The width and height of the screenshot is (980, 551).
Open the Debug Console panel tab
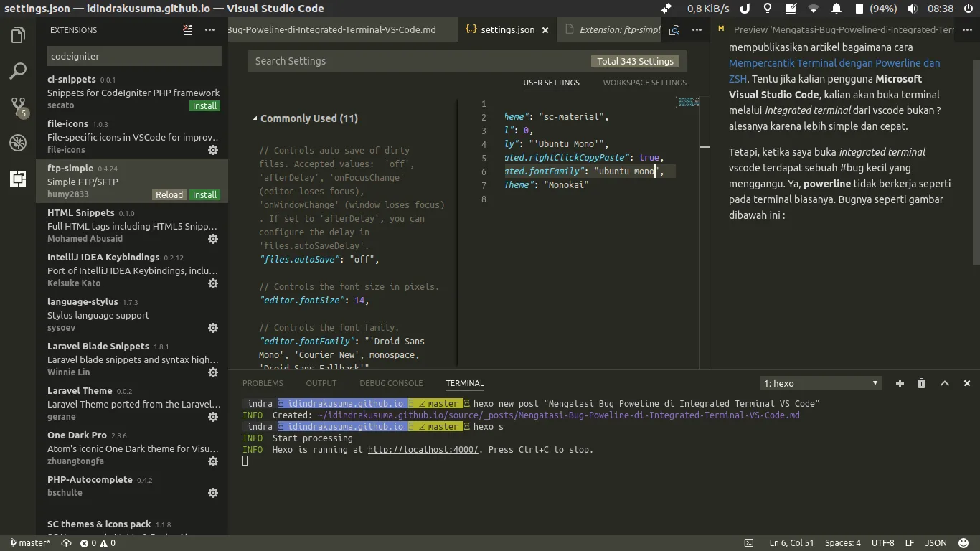pyautogui.click(x=391, y=383)
